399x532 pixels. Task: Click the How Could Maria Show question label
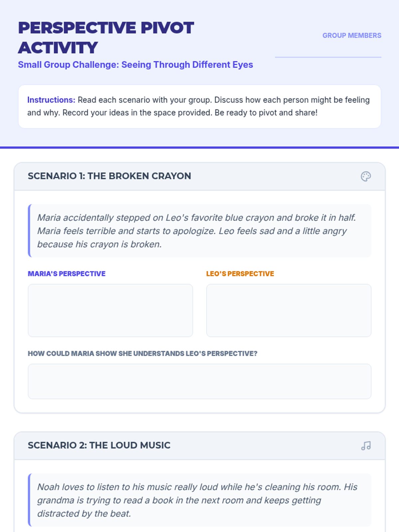click(x=142, y=353)
